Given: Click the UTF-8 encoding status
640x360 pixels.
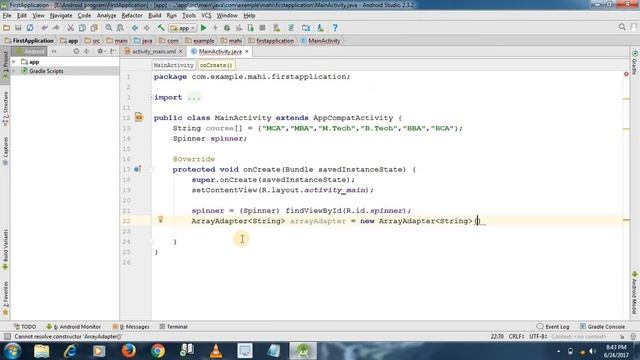Looking at the screenshot, I should click(538, 337).
